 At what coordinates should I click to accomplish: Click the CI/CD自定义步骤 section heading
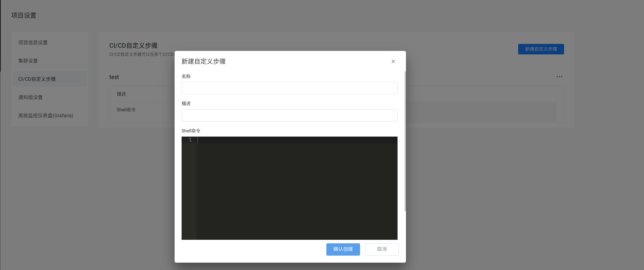click(x=134, y=46)
